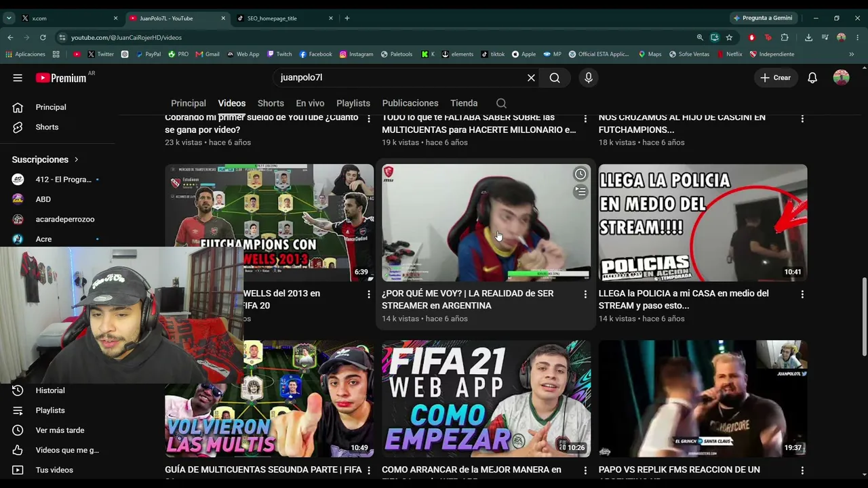Open the LLEGA LA POLICIA video thumbnail
This screenshot has width=868, height=488.
coord(703,222)
